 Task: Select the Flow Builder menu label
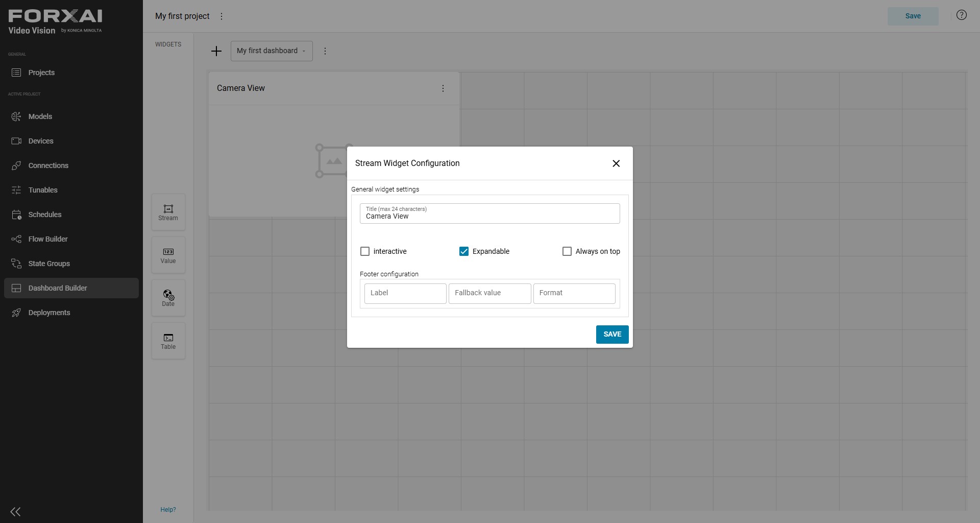point(48,239)
